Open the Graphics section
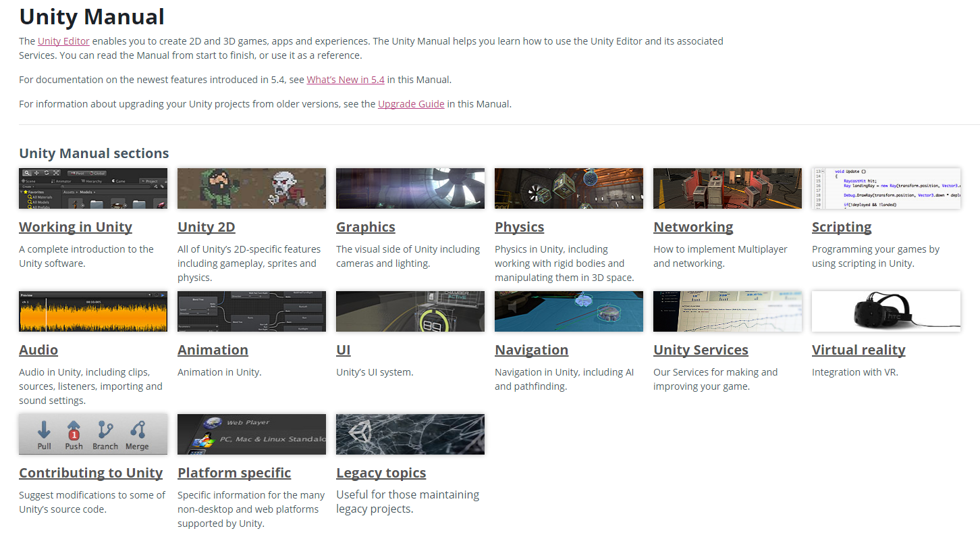Image resolution: width=980 pixels, height=535 pixels. [x=365, y=228]
